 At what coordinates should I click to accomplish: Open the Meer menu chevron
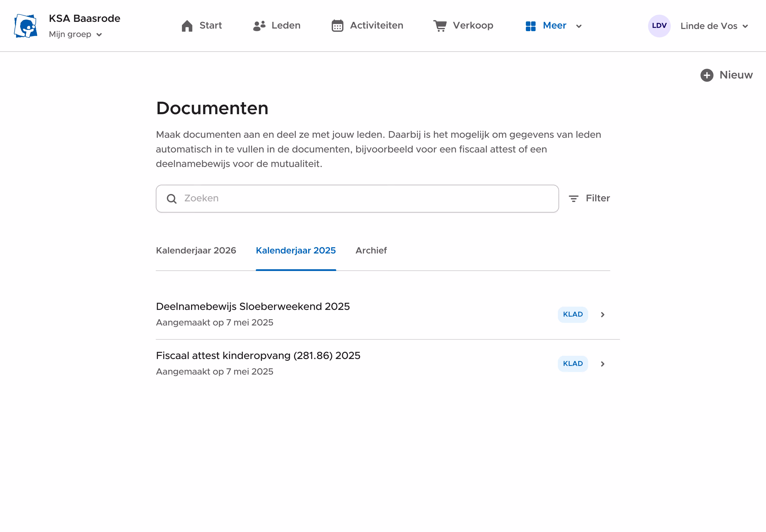point(579,26)
